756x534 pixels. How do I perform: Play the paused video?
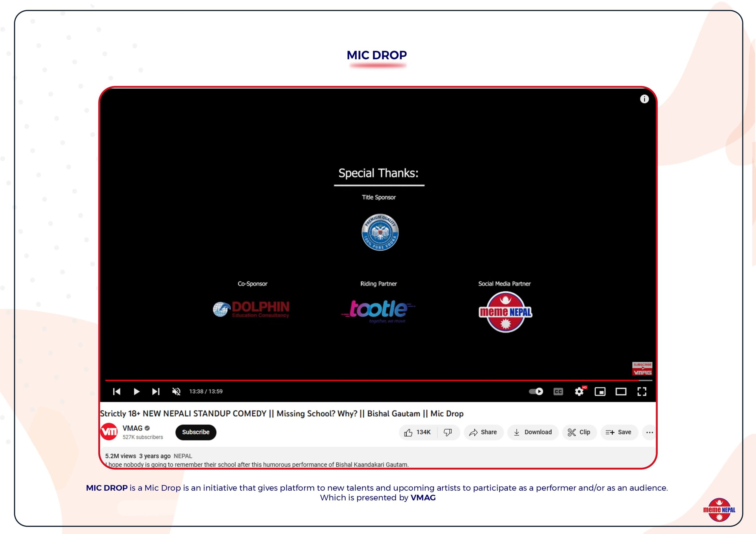point(136,391)
